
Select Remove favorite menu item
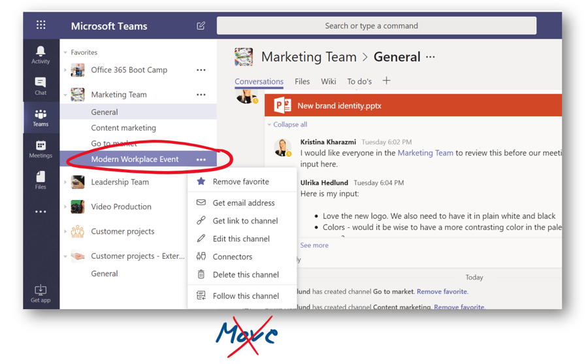[x=242, y=182]
